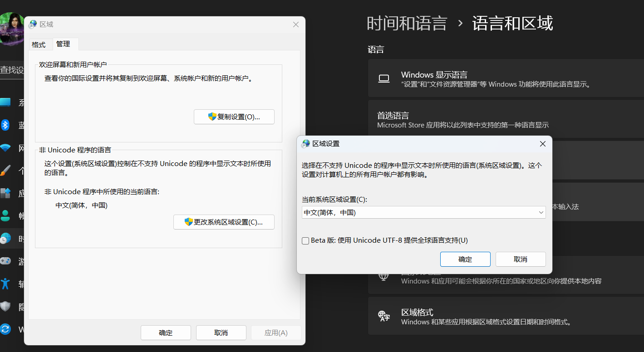Image resolution: width=644 pixels, height=352 pixels.
Task: Close the 区域 window
Action: pyautogui.click(x=296, y=24)
